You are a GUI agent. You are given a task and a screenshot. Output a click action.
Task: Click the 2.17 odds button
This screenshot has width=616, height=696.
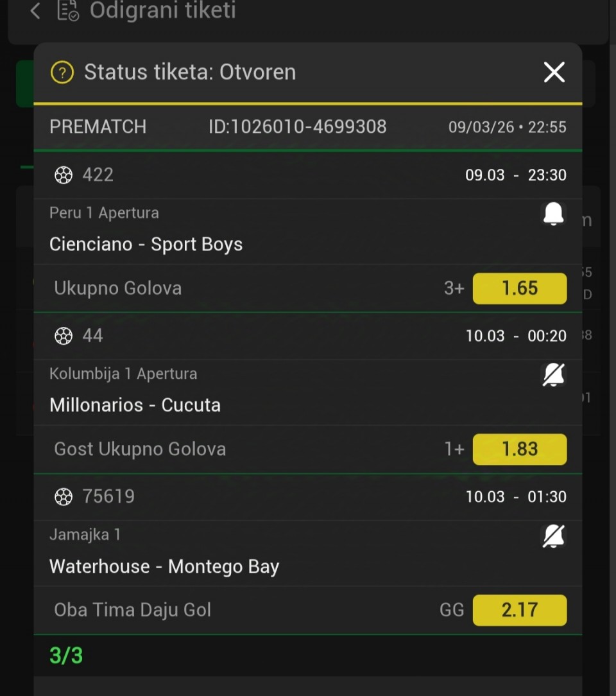[519, 610]
